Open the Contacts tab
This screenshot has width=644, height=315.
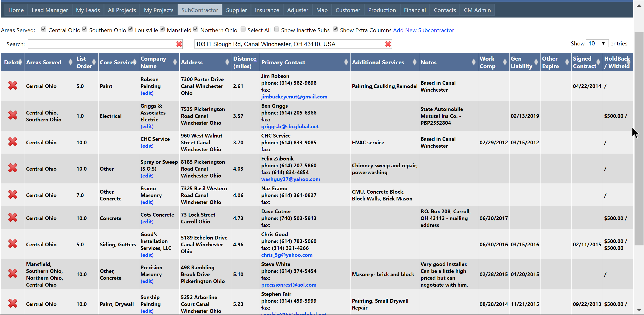pos(445,10)
